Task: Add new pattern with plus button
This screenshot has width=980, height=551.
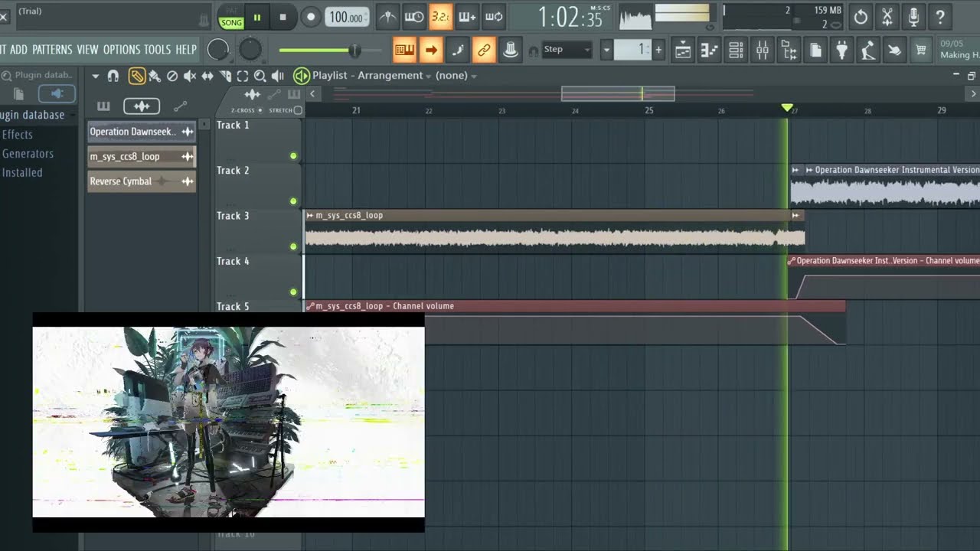Action: point(658,51)
